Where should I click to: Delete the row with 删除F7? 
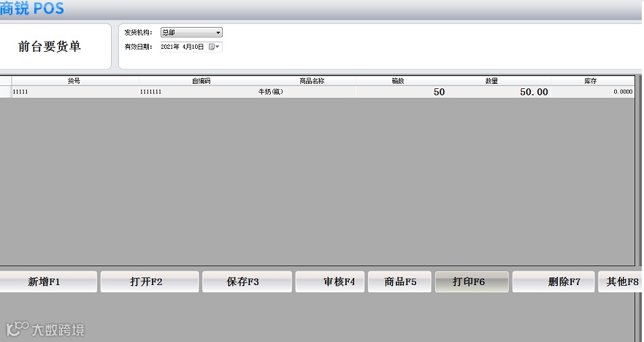[x=553, y=281]
